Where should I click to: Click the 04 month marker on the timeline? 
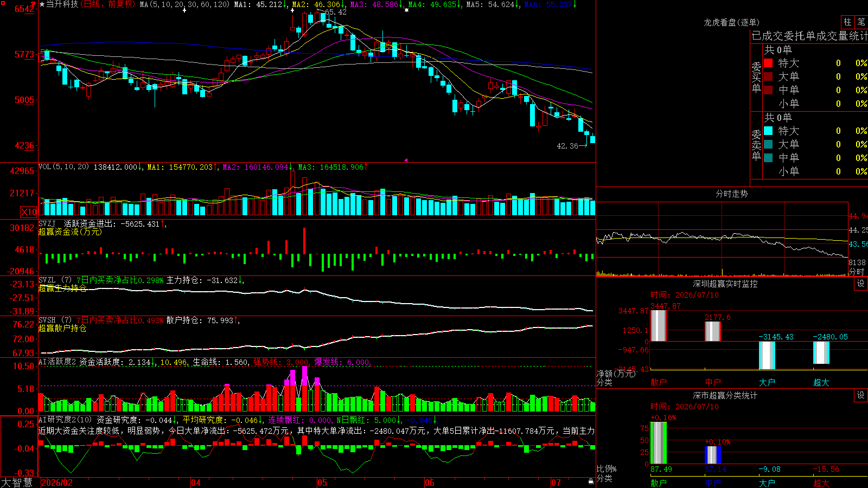[196, 483]
